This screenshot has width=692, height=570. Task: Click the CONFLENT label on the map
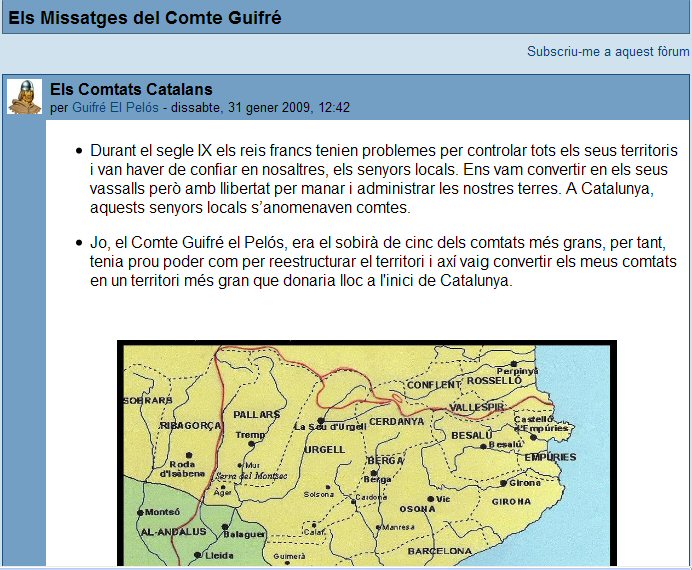point(432,384)
